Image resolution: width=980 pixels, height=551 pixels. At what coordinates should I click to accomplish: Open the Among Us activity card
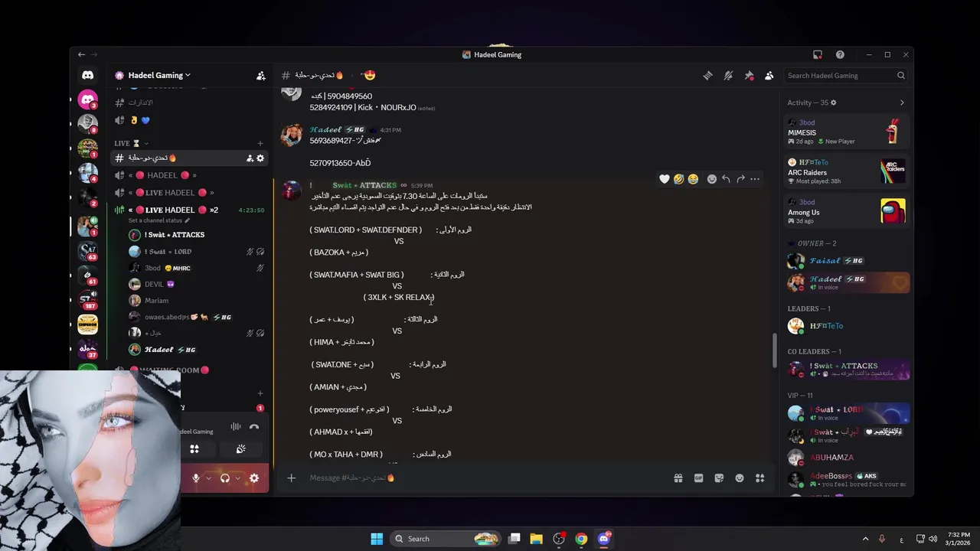pyautogui.click(x=848, y=211)
